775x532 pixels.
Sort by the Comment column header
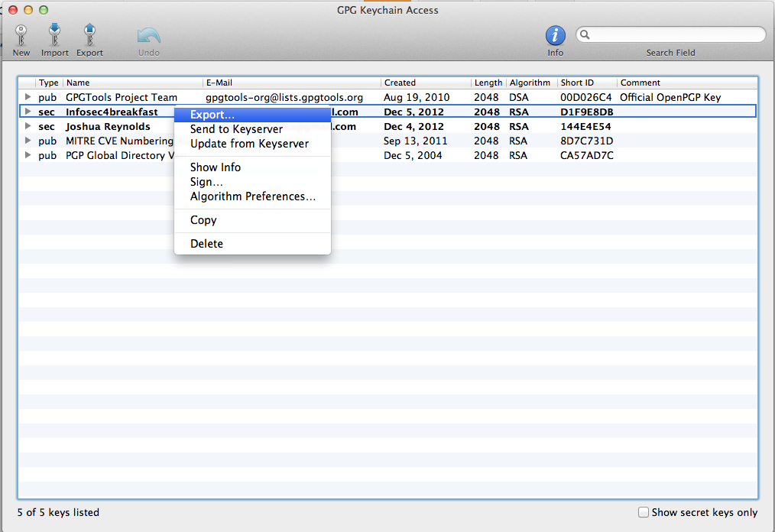[687, 83]
